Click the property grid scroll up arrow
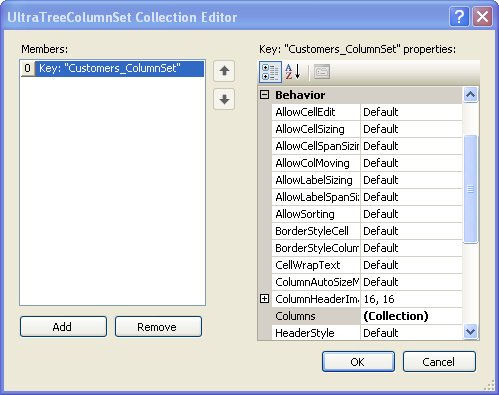 [x=470, y=95]
